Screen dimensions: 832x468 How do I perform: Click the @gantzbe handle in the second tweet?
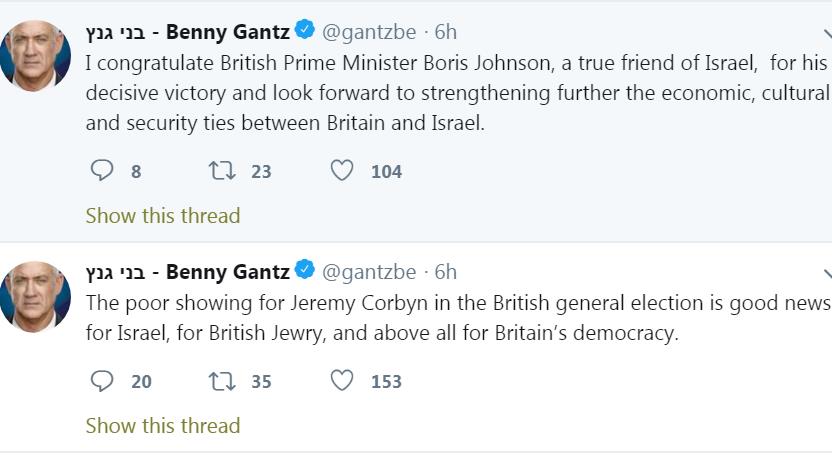pos(369,272)
